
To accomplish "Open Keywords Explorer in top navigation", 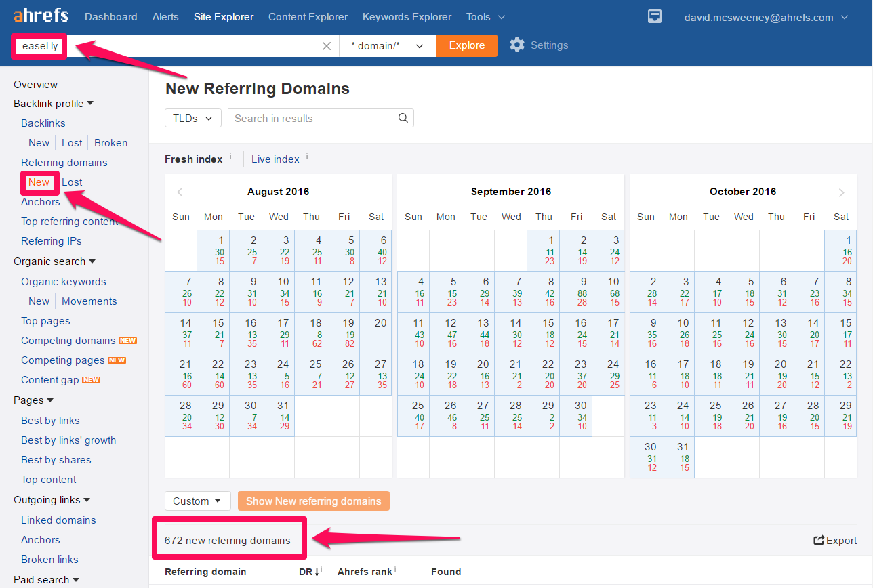I will [x=407, y=17].
